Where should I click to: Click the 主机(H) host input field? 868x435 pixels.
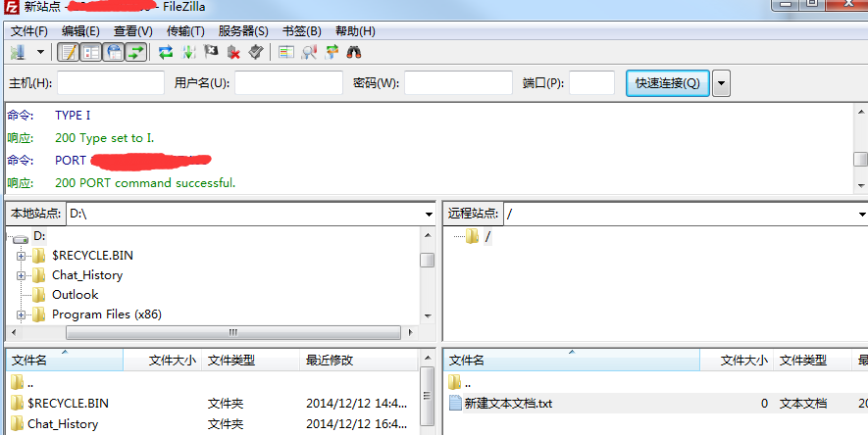point(111,83)
